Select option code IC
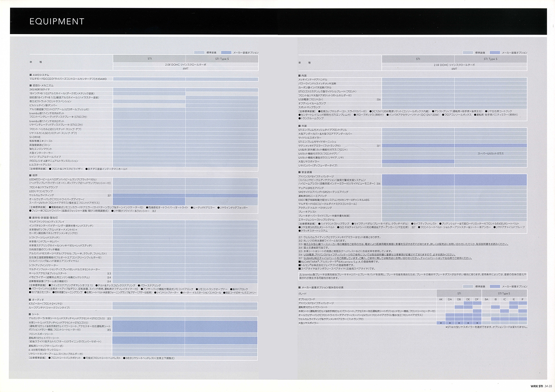The width and height of the screenshot is (555, 392). click(x=505, y=299)
